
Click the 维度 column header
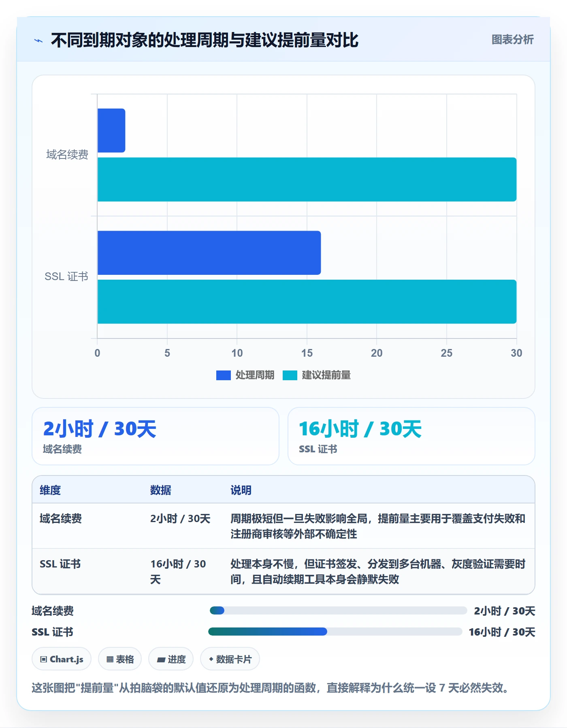coord(50,490)
